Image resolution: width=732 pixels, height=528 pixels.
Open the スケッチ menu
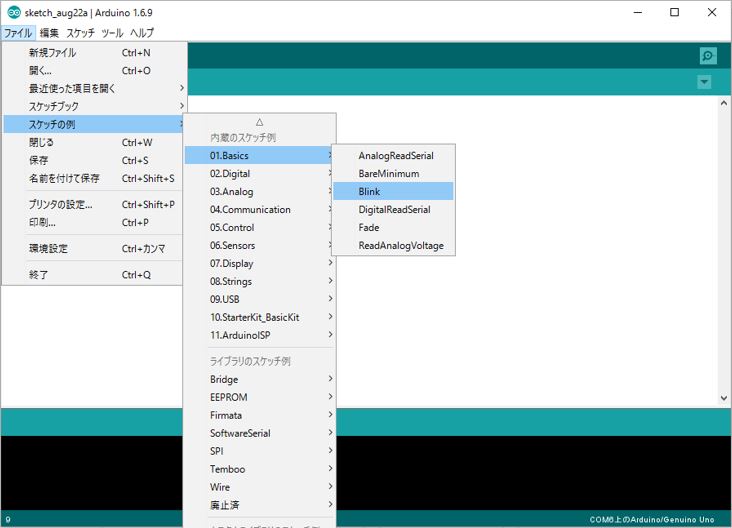click(80, 33)
